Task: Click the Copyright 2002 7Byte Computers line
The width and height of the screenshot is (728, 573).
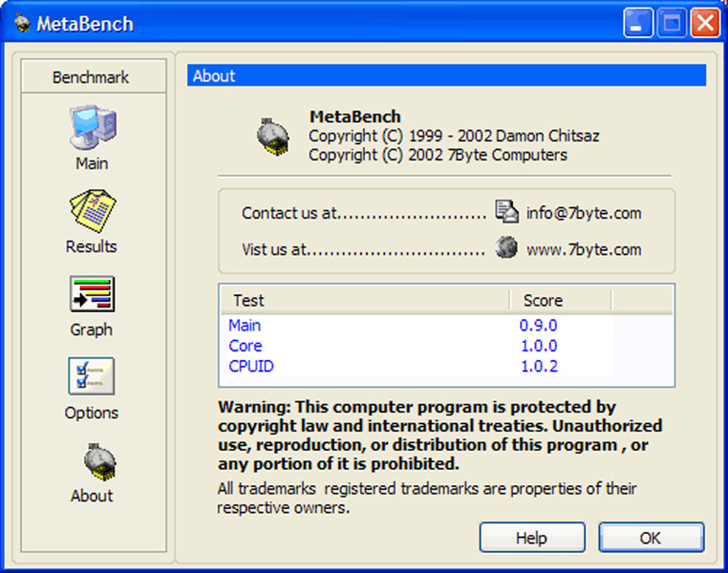Action: (438, 155)
